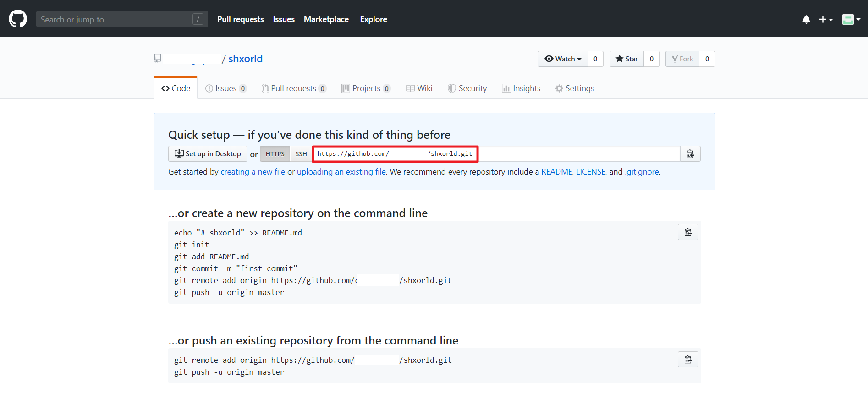Screen dimensions: 868x415
Task: Click the repository clone URL field
Action: (x=496, y=154)
